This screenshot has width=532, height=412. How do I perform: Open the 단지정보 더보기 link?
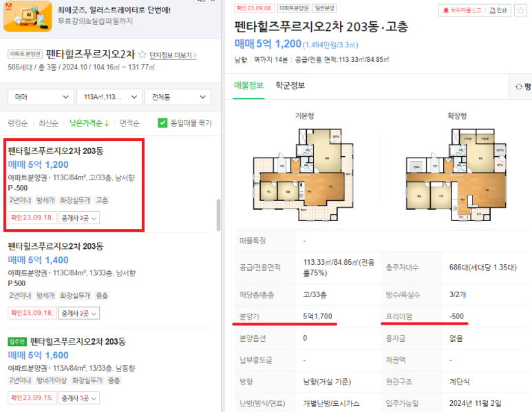coord(173,55)
